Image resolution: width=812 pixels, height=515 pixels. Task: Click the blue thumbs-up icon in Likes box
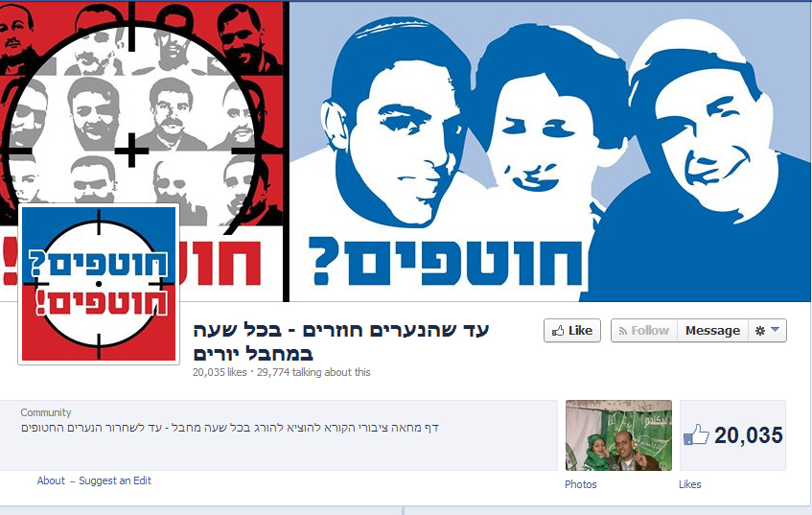696,434
